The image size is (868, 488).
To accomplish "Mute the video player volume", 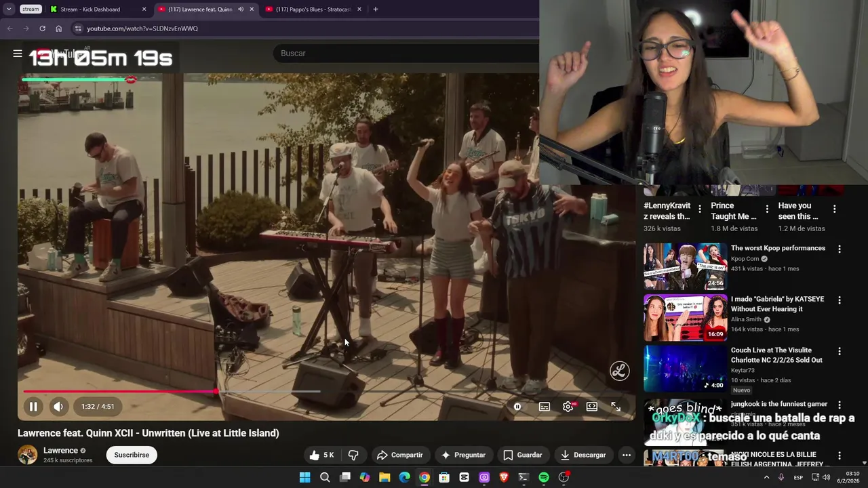I will coord(58,407).
